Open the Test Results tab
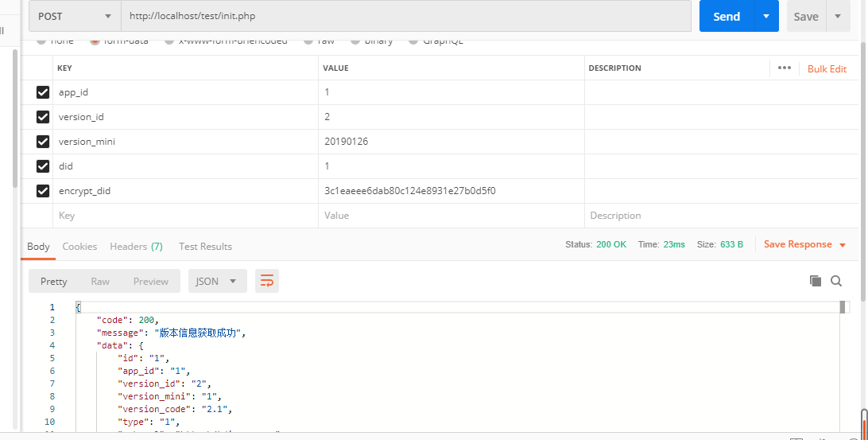Image resolution: width=868 pixels, height=440 pixels. pyautogui.click(x=205, y=247)
